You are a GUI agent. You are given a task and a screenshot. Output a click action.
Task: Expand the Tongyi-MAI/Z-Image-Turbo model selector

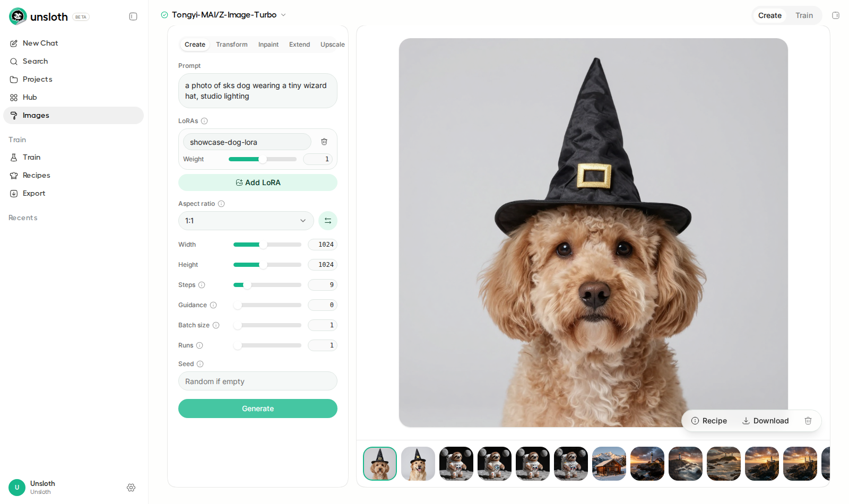[x=224, y=15]
